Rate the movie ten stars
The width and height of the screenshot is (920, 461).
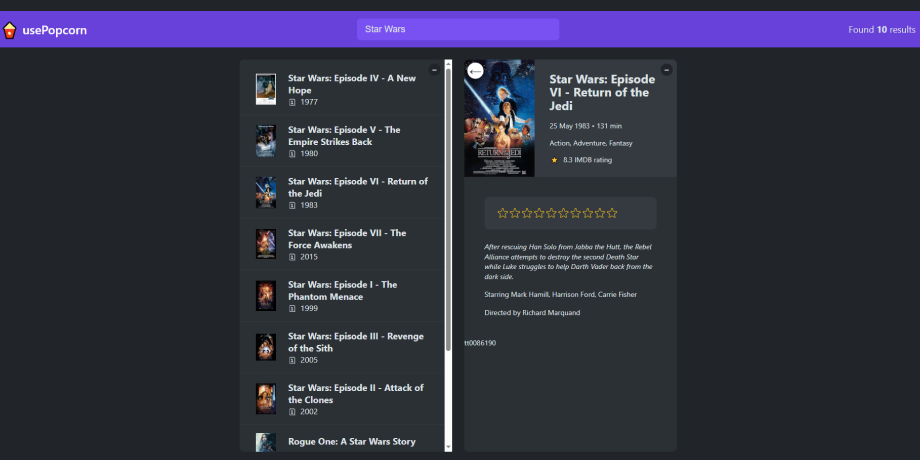click(x=612, y=213)
